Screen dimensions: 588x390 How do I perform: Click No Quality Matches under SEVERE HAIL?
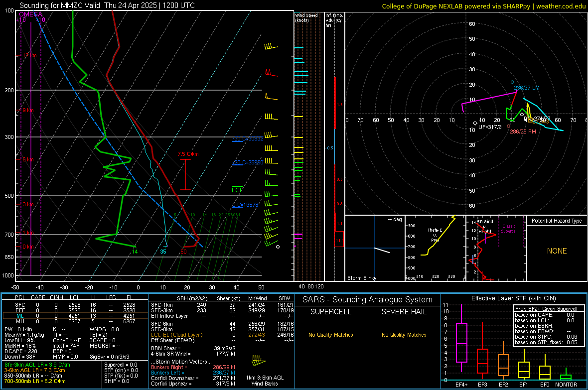tap(404, 335)
